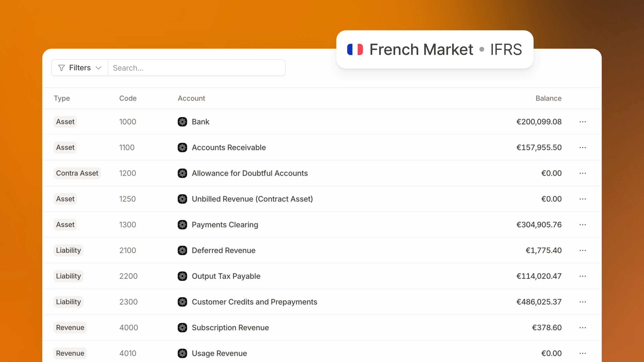The height and width of the screenshot is (362, 644).
Task: Open the Allowance for Doubtful Accounts account
Action: pyautogui.click(x=250, y=173)
